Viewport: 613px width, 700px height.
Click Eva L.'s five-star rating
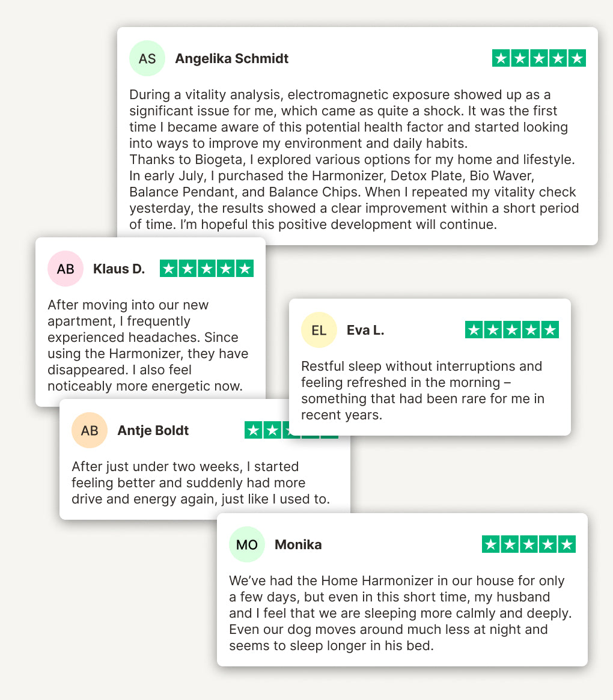pyautogui.click(x=511, y=330)
